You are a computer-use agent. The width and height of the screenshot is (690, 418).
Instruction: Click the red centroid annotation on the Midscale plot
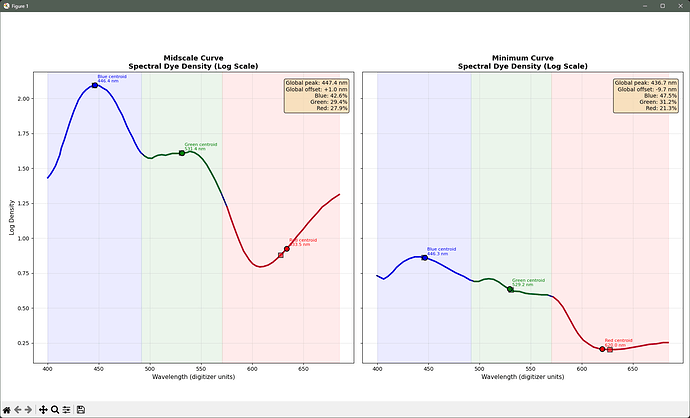coord(303,242)
